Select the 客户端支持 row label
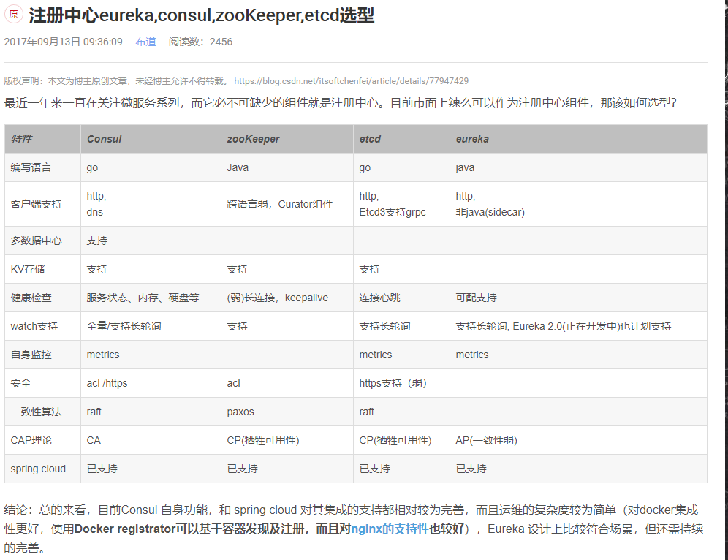The image size is (728, 560). click(37, 204)
